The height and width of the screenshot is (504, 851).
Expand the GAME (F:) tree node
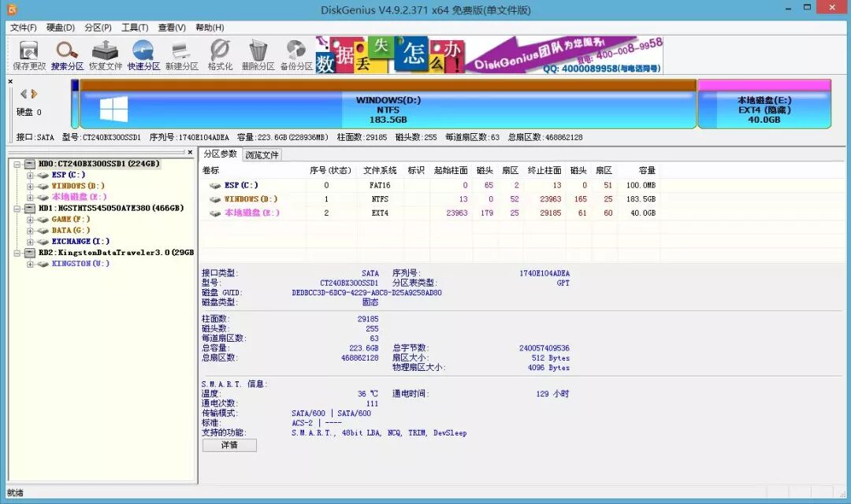31,220
